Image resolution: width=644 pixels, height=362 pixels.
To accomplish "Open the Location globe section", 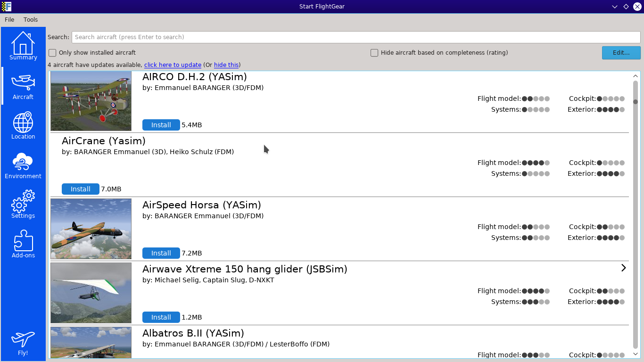I will (23, 125).
